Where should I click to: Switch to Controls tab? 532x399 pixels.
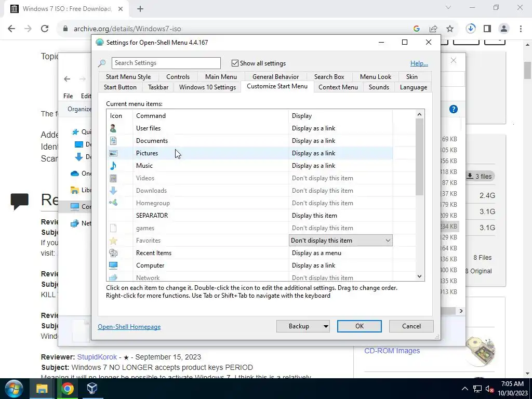pyautogui.click(x=178, y=77)
